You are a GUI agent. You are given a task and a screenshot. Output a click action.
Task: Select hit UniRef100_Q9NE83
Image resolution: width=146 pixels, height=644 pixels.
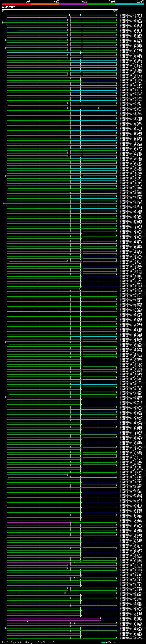pyautogui.click(x=131, y=567)
